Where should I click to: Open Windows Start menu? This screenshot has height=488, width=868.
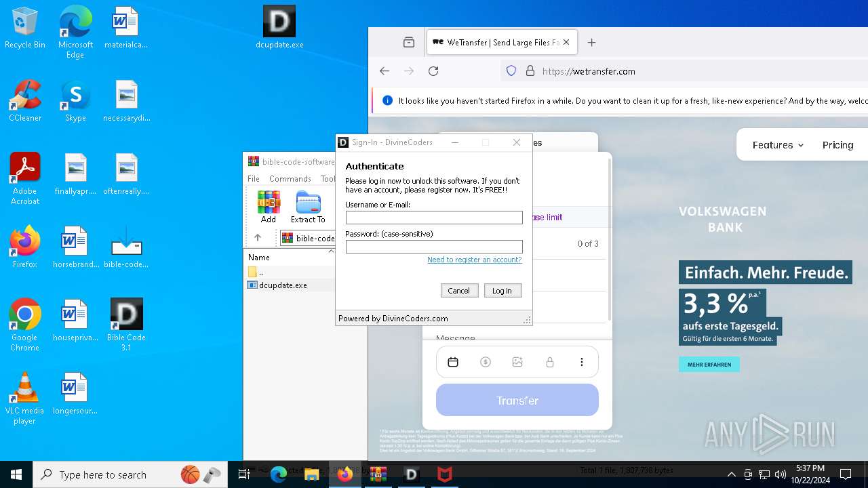[16, 474]
